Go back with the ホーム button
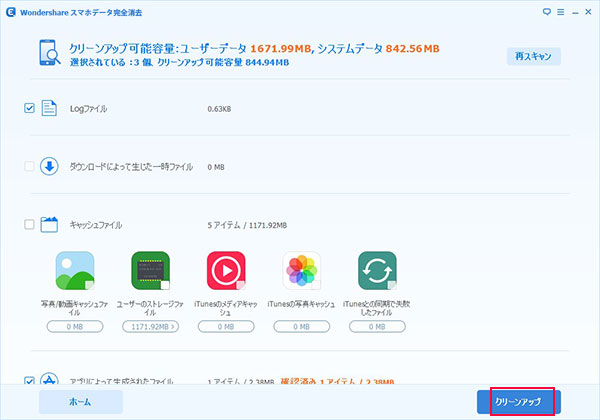600x420 pixels. 81,402
